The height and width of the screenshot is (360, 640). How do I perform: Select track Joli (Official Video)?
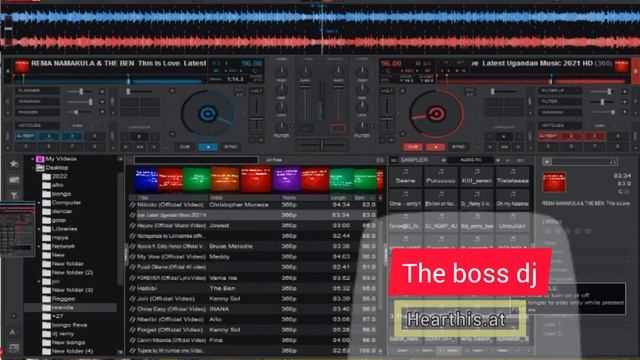(253, 299)
